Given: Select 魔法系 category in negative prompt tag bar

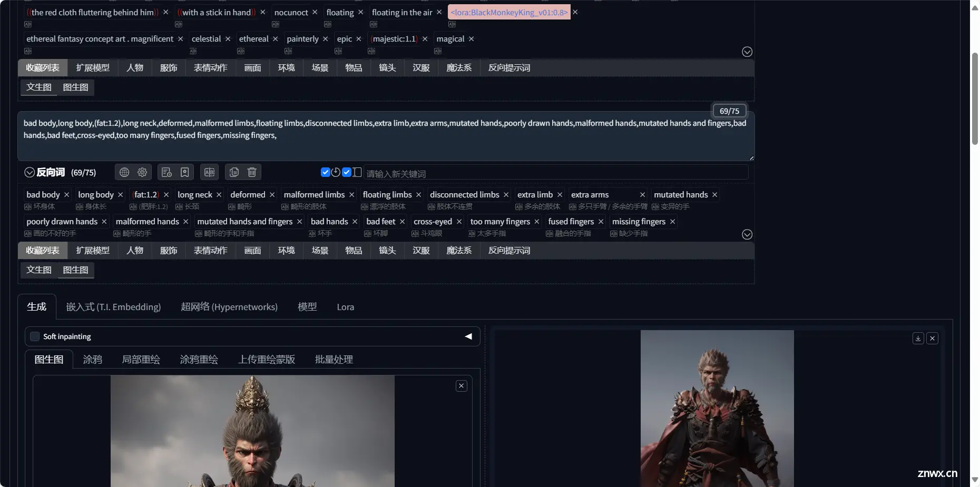Looking at the screenshot, I should click(x=459, y=251).
